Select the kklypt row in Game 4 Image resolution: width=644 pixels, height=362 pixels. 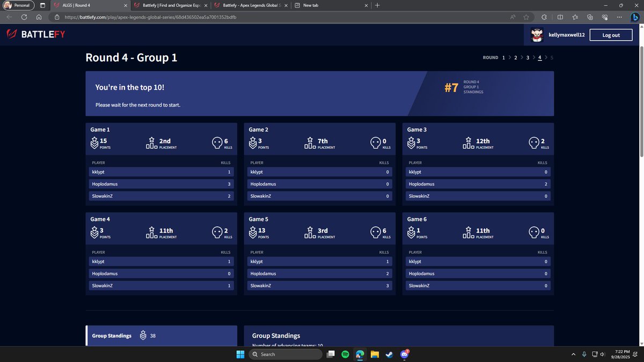tap(162, 262)
